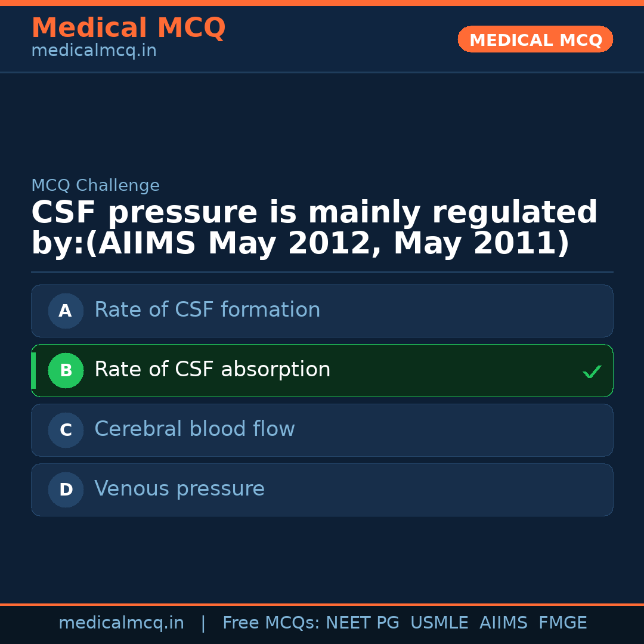Open medicalmcq.in link in the footer

coord(121,623)
